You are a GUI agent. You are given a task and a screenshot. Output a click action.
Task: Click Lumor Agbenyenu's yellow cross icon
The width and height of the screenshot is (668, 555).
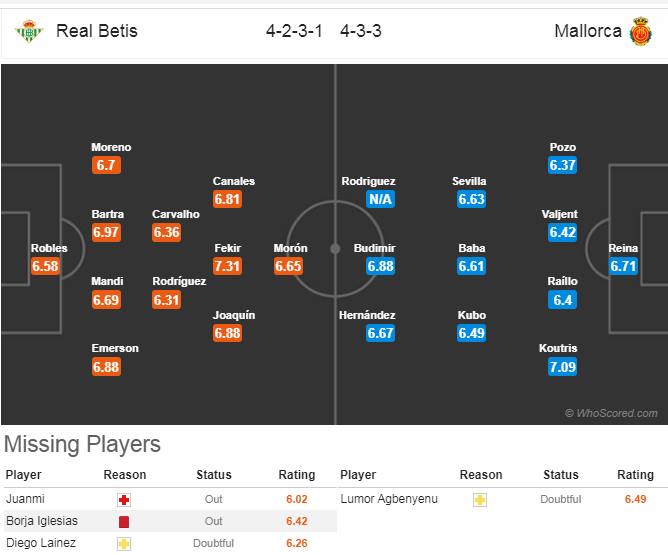coord(480,500)
